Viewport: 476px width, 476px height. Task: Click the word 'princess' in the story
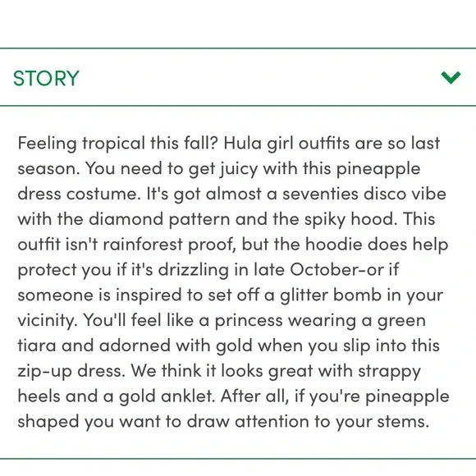pos(249,321)
